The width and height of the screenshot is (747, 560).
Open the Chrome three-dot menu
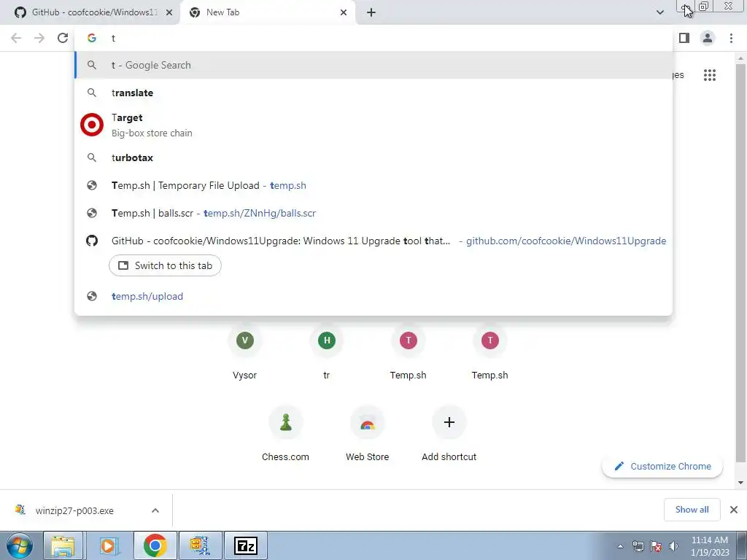[731, 38]
